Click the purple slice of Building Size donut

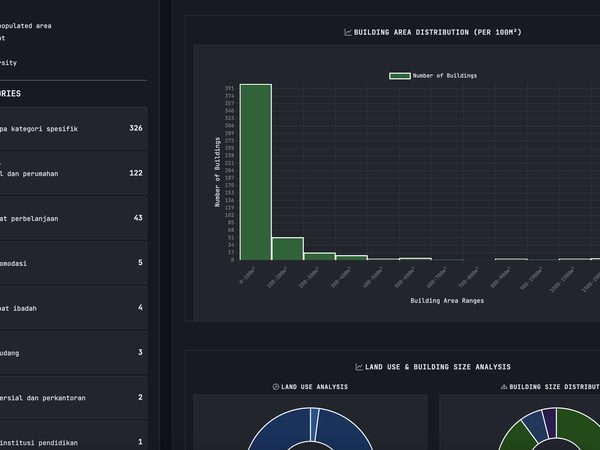tap(550, 423)
